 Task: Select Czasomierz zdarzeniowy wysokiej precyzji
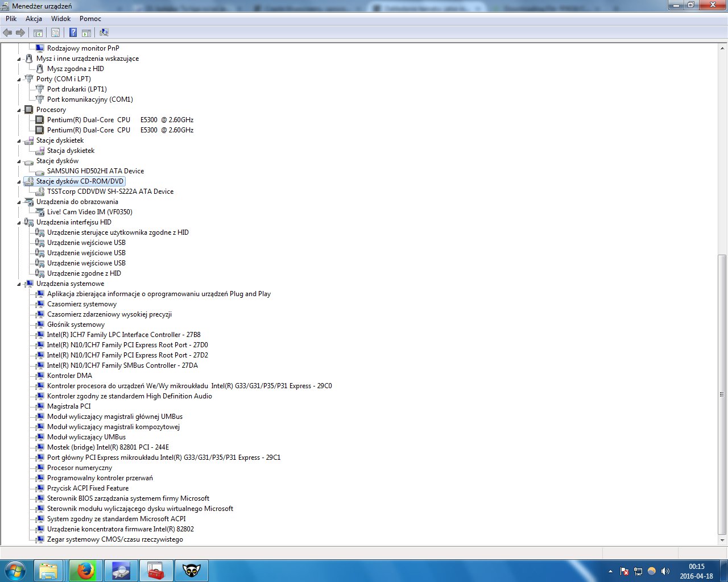[109, 314]
